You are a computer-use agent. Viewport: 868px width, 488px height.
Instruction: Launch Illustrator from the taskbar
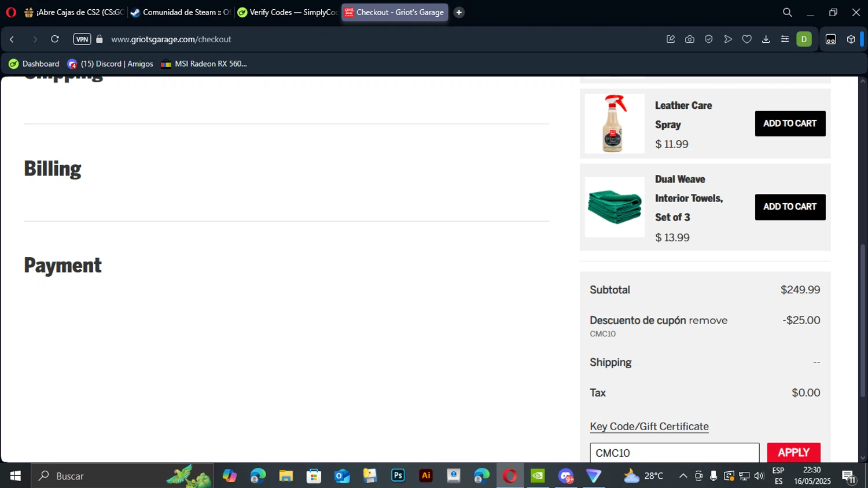coord(426,476)
